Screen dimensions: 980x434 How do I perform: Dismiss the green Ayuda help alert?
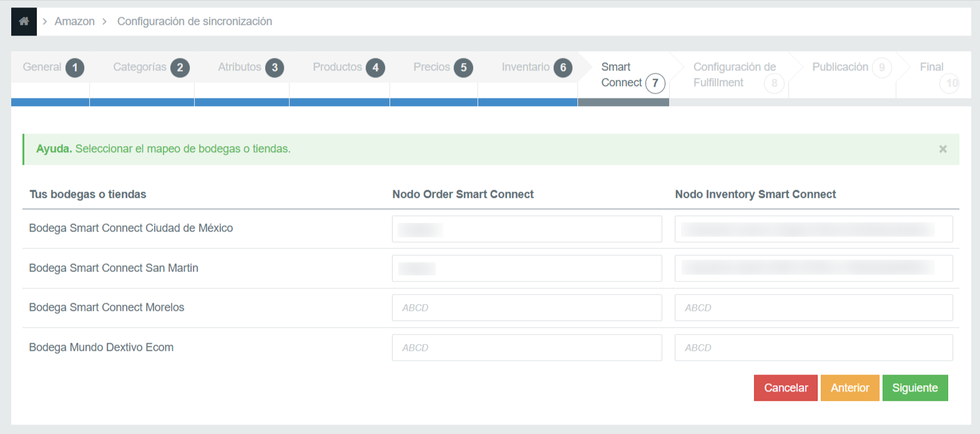coord(943,149)
